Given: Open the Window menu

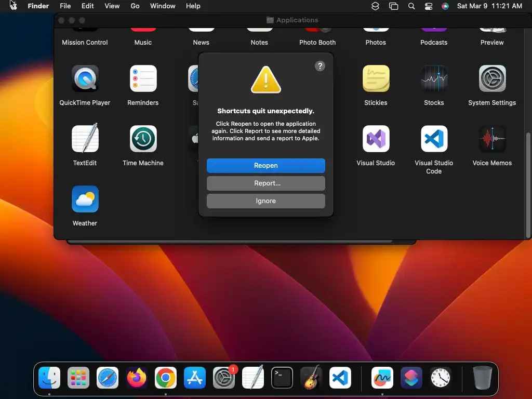Looking at the screenshot, I should [x=163, y=6].
